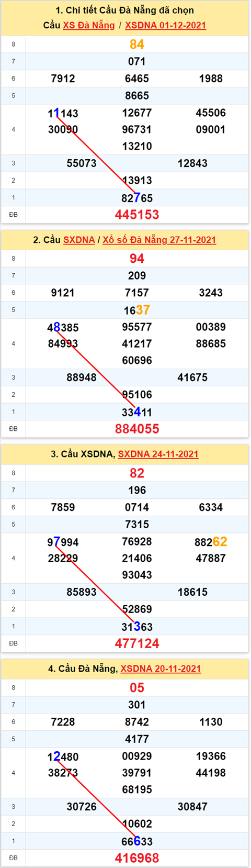Click prize-6 number 1130
The image size is (251, 868).
(211, 722)
